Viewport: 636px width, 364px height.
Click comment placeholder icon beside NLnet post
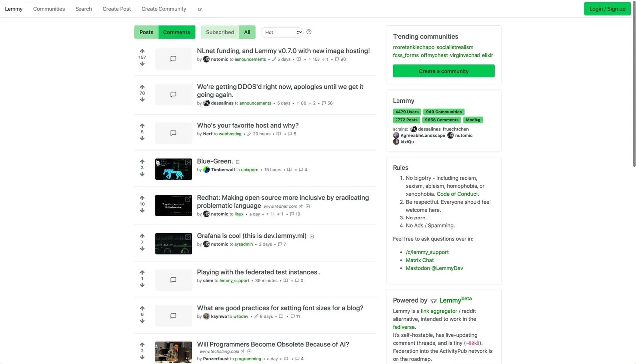pyautogui.click(x=173, y=59)
